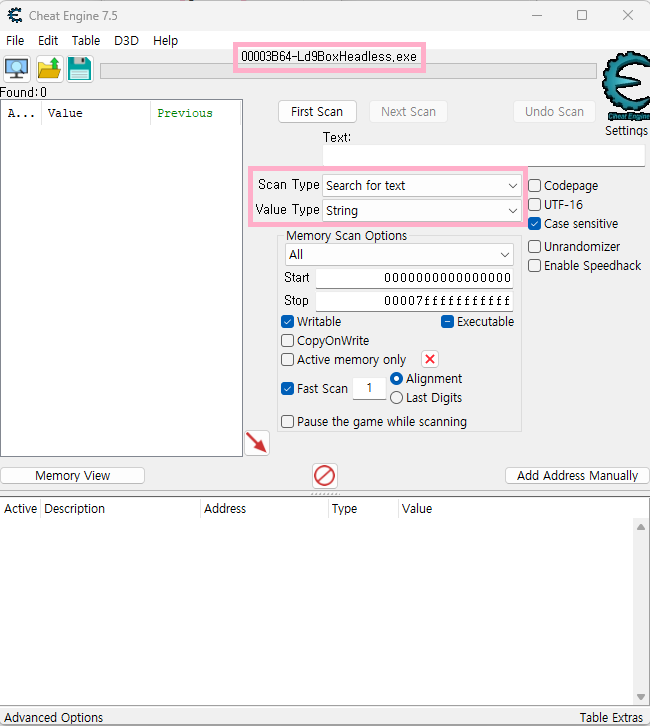Click the Type column header

click(x=363, y=508)
